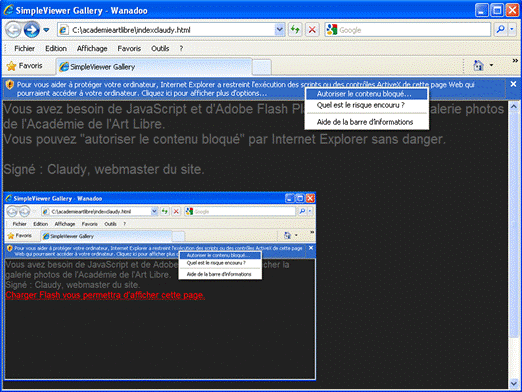Click 'Signé : Claudy, webmaster du site.' text
The height and width of the screenshot is (392, 522).
click(x=104, y=169)
